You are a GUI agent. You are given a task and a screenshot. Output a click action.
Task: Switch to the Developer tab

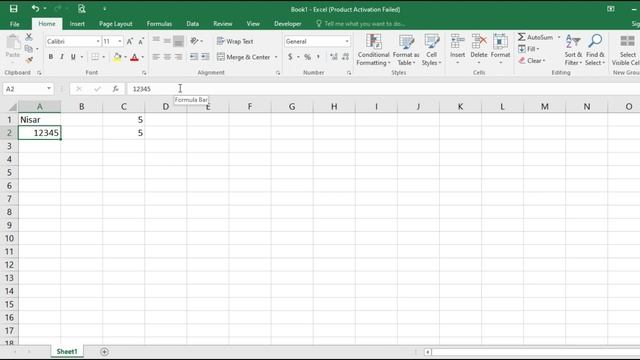tap(288, 24)
